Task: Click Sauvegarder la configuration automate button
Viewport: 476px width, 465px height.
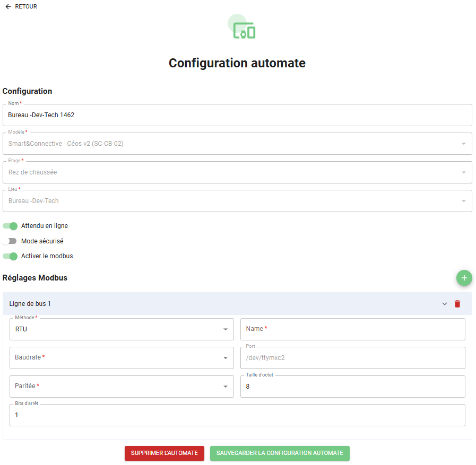Action: [x=280, y=453]
